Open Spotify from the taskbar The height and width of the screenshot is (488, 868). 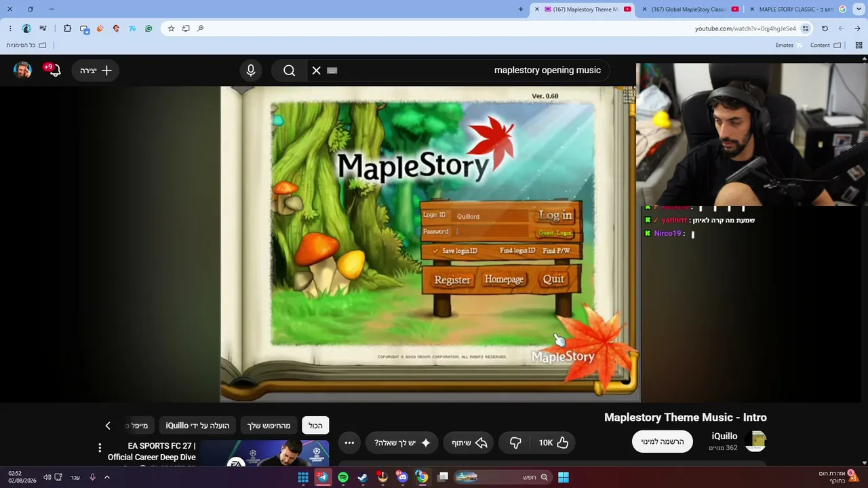point(343,477)
